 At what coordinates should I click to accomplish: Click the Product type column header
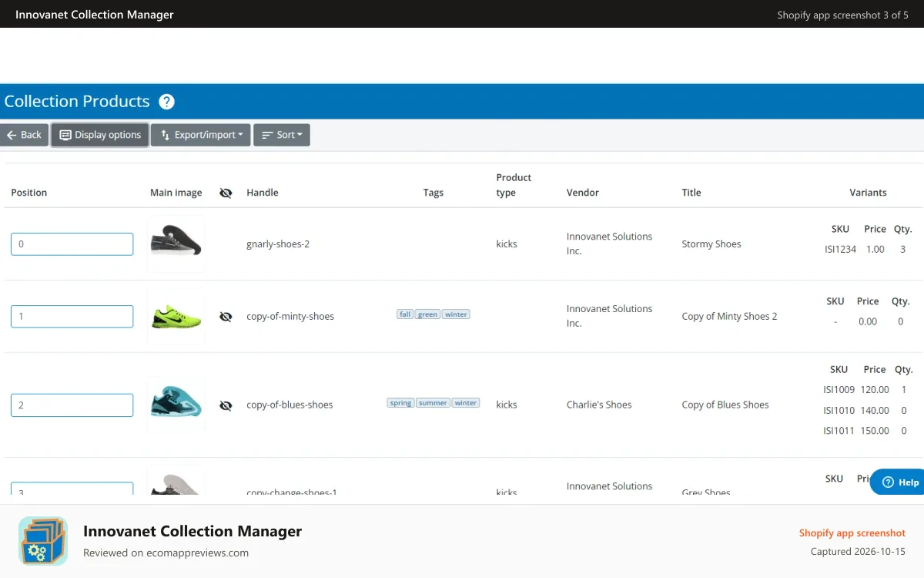click(x=514, y=185)
